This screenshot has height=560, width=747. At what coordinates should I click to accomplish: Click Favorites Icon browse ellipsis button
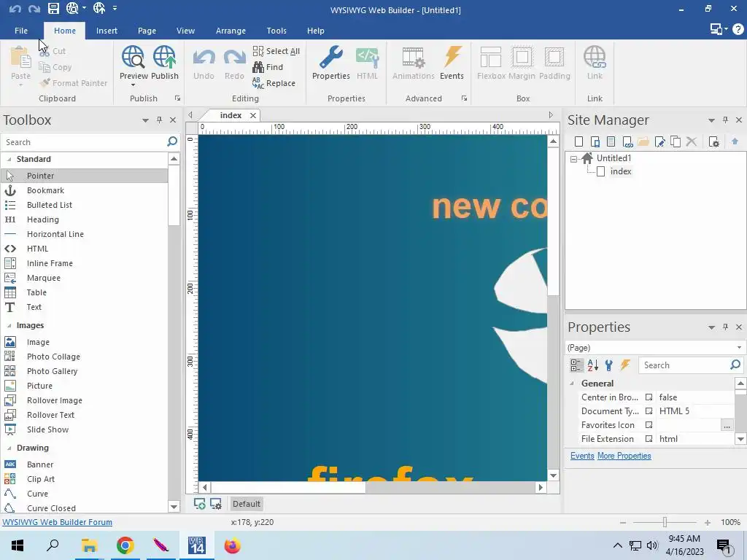[x=727, y=425]
